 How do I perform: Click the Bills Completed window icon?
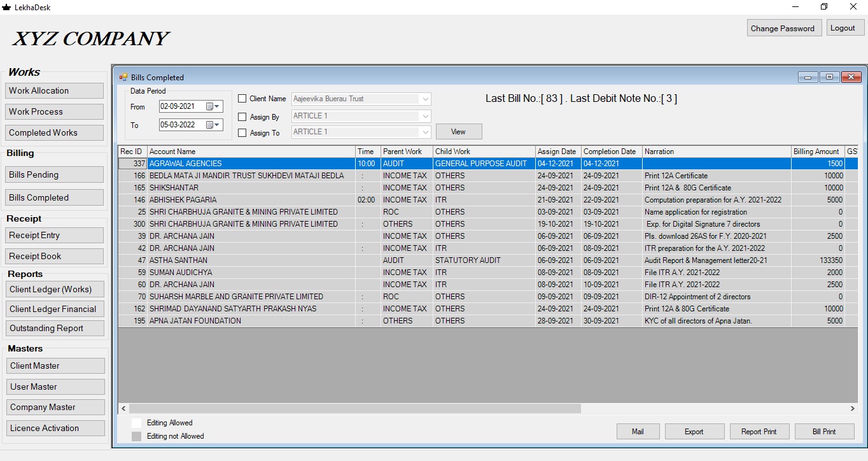point(123,77)
